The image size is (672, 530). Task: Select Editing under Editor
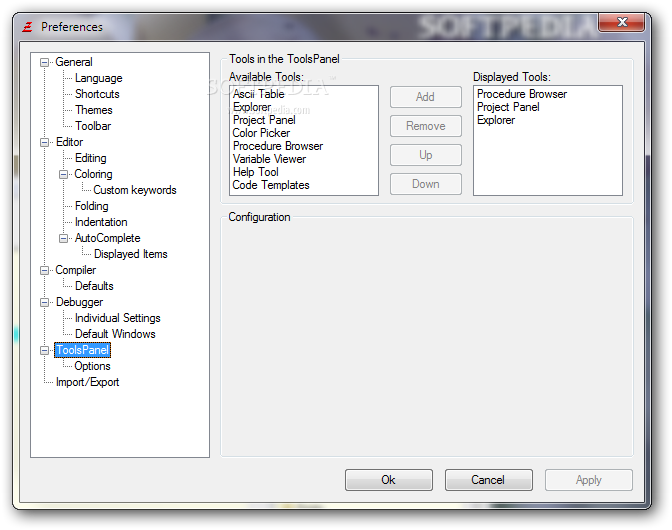90,158
